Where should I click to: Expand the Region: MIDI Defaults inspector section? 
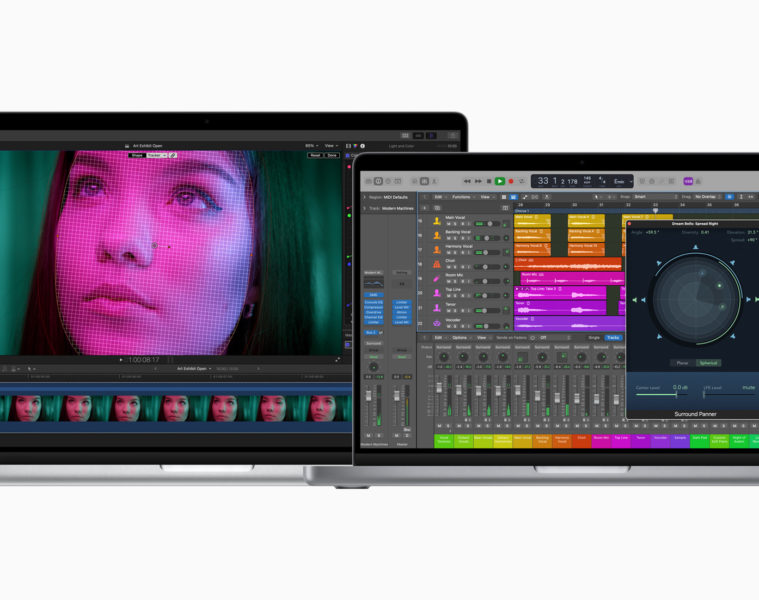pyautogui.click(x=364, y=197)
